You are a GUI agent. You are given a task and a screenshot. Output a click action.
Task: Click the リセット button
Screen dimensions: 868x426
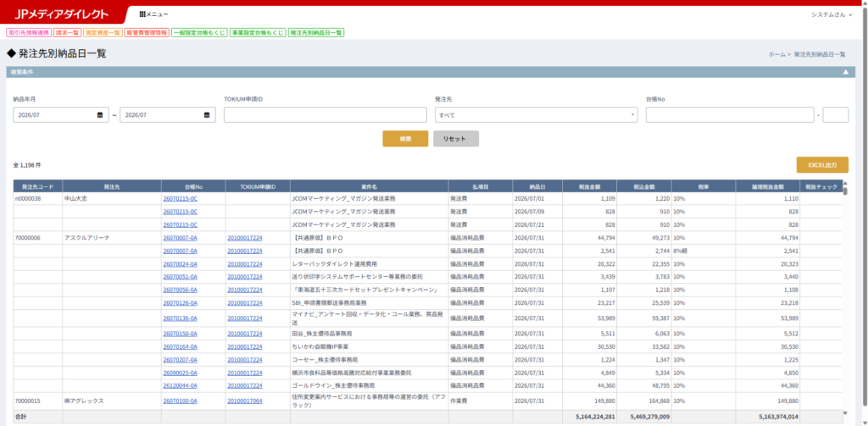pos(456,139)
